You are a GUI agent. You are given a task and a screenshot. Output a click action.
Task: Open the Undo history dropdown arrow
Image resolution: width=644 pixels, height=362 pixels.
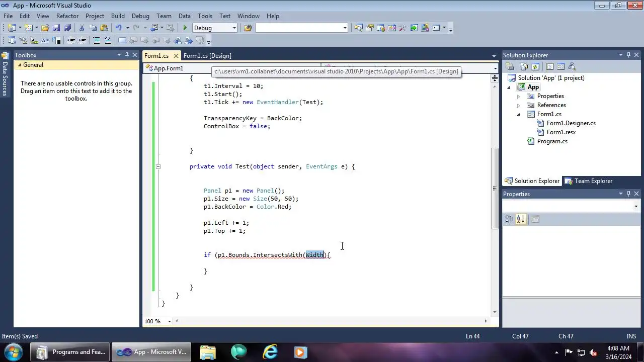pos(127,28)
